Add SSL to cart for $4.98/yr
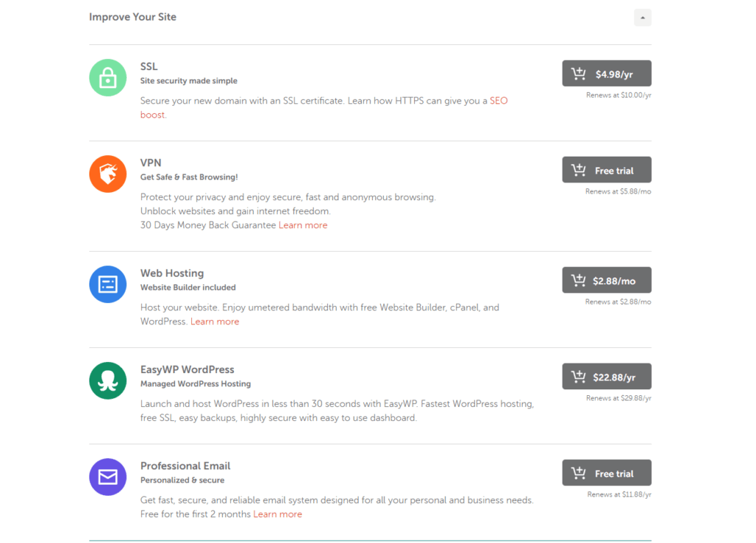756x543 pixels. coord(606,74)
